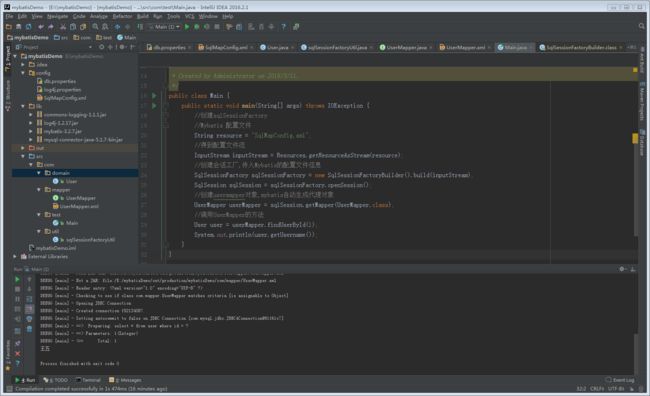The height and width of the screenshot is (396, 650).
Task: Click the Help question mark toolbar icon
Action: pos(284,27)
